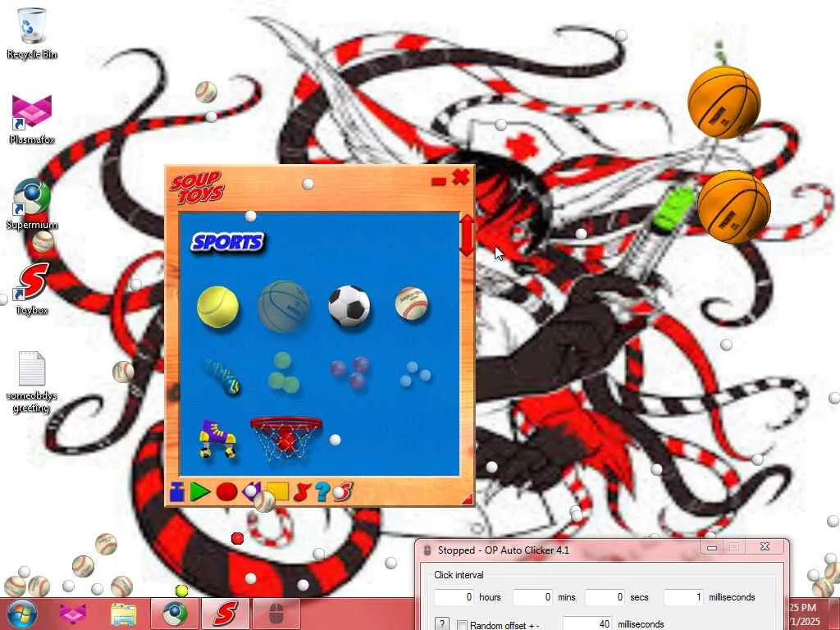840x630 pixels.
Task: Close Soup Toys with the red X
Action: [x=461, y=177]
